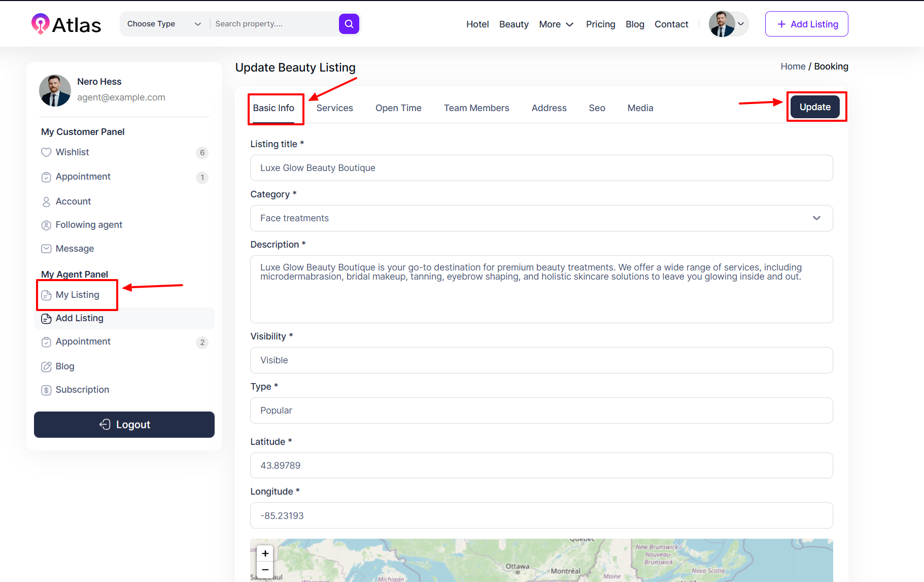The width and height of the screenshot is (924, 582).
Task: Click the Atlas logo icon
Action: coord(40,24)
